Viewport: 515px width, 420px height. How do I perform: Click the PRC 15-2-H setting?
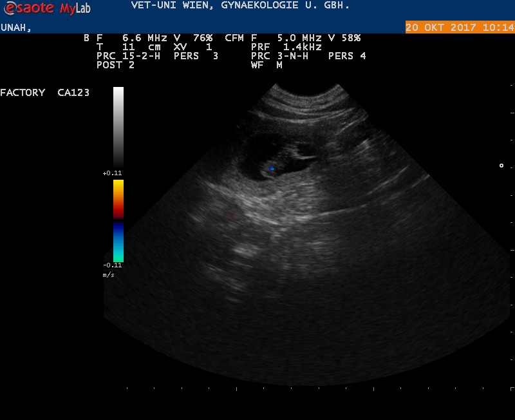click(x=128, y=56)
